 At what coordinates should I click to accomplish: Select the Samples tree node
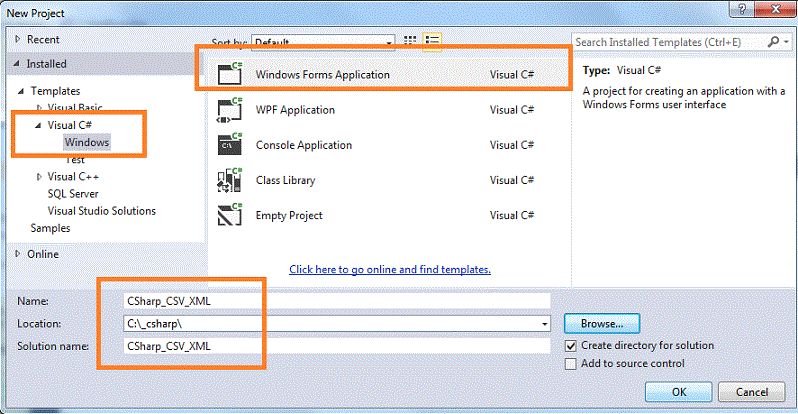tap(50, 228)
